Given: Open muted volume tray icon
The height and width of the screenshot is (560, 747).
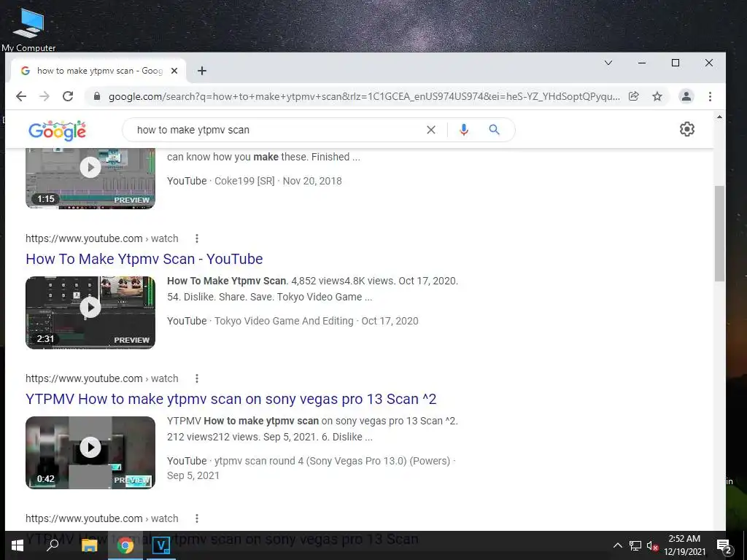Looking at the screenshot, I should [652, 545].
